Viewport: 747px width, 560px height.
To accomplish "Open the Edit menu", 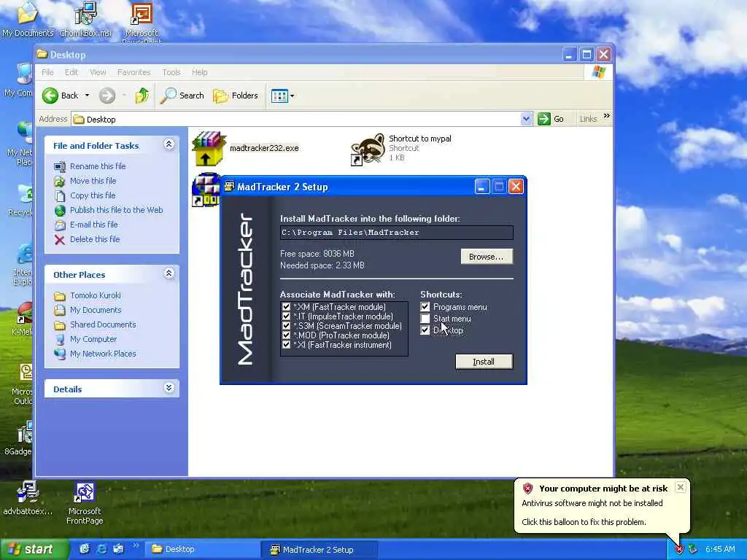I will [x=71, y=72].
